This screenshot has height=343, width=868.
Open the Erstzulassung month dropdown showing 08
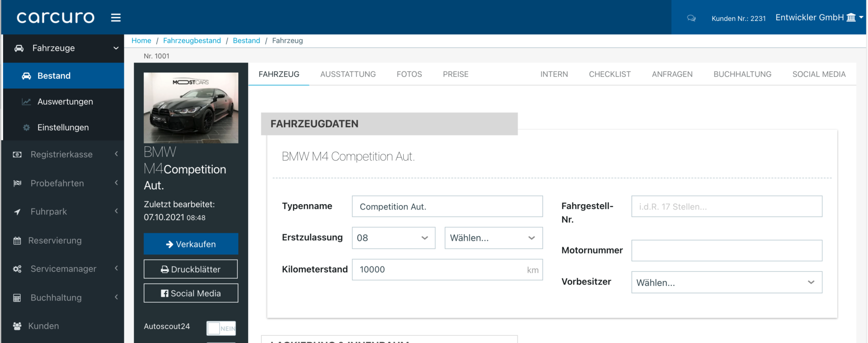(x=393, y=238)
